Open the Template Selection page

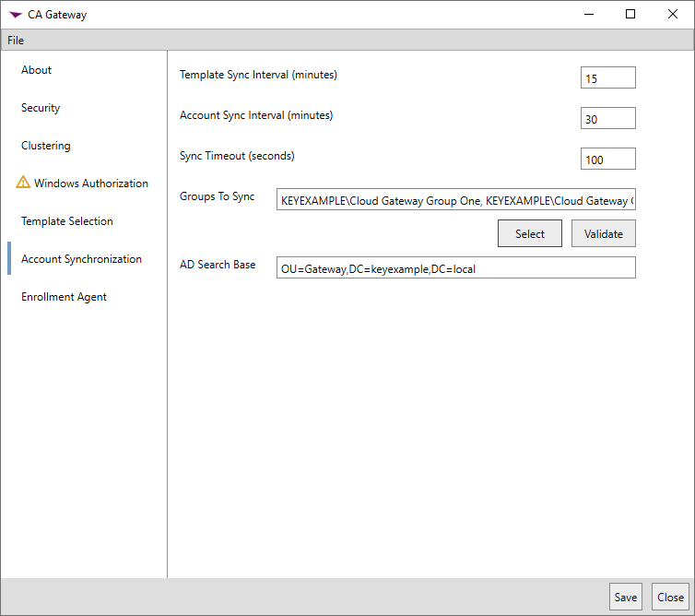coord(67,221)
